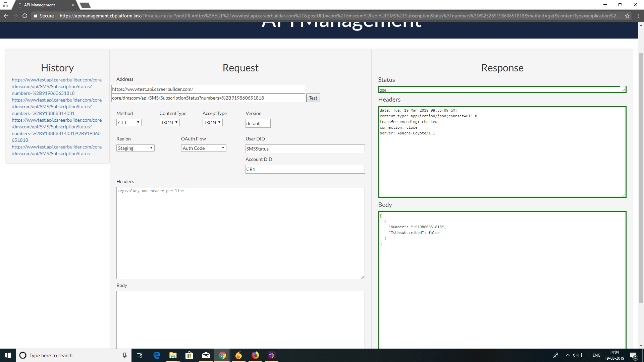
Task: Click the browser reload icon
Action: pyautogui.click(x=25, y=16)
